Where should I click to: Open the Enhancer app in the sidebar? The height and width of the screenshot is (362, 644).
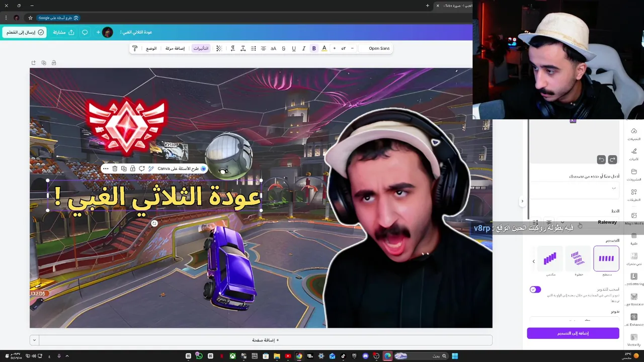[634, 320]
